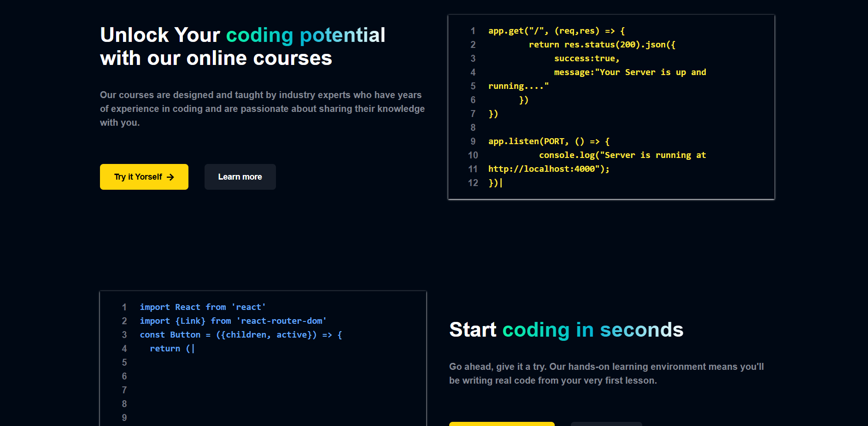Screen dimensions: 868x426
Task: Click the arrow icon in Try it Yorself
Action: (x=170, y=177)
